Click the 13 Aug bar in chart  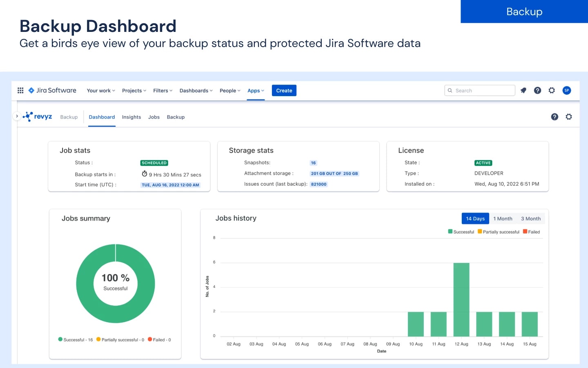pos(484,324)
